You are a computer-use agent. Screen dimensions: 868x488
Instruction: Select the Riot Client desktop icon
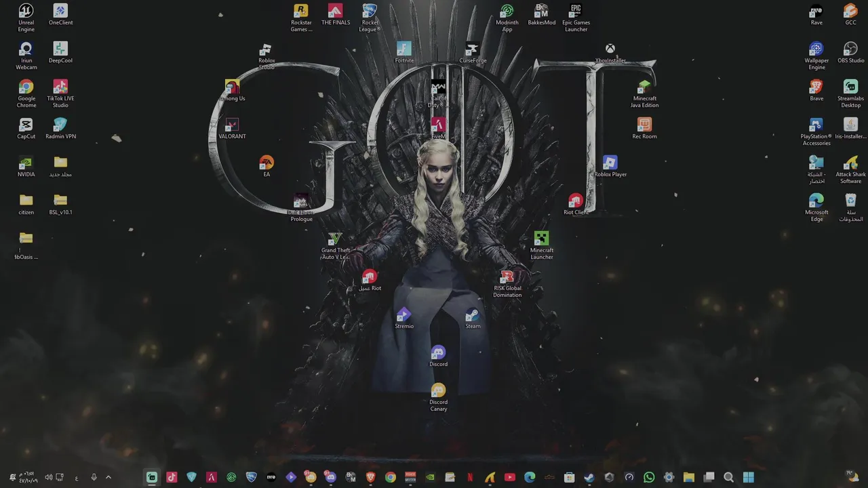point(576,204)
